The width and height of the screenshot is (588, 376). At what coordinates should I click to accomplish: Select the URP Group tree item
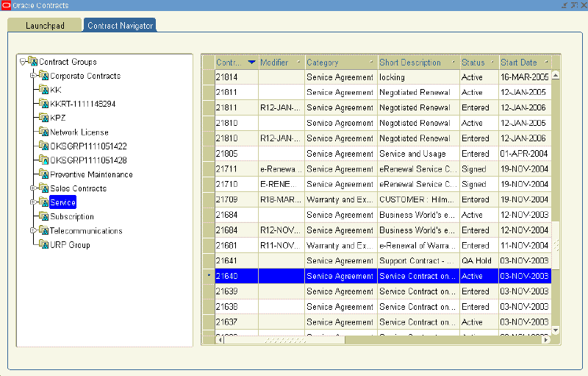[x=70, y=245]
